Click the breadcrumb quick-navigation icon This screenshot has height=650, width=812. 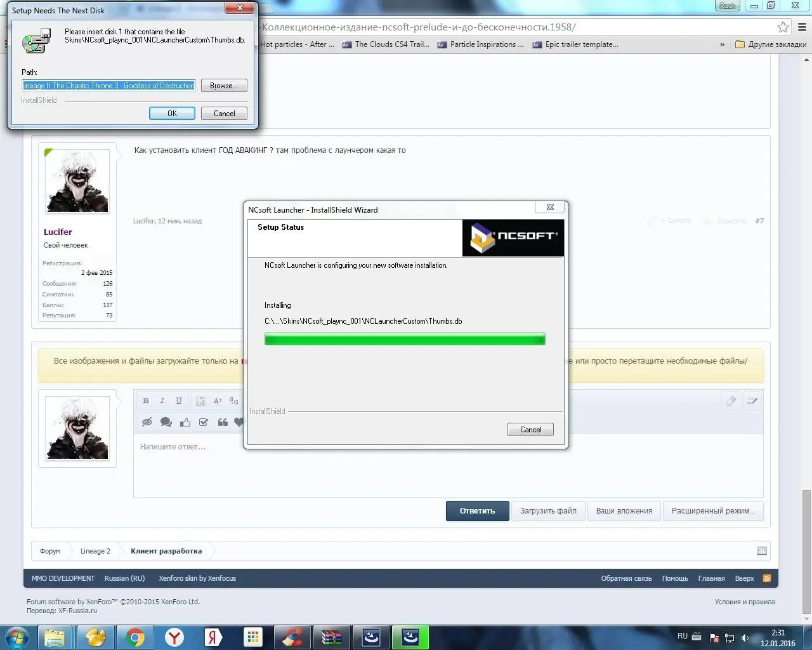point(762,551)
